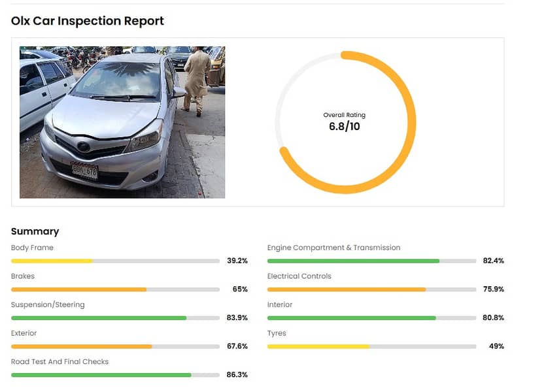Select the Brakes label

(x=23, y=276)
